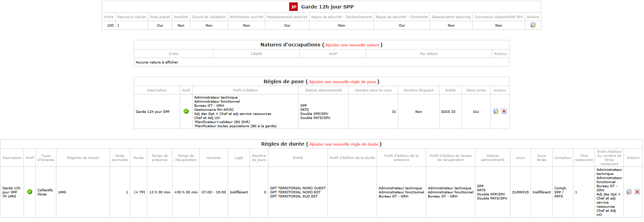Delete the Garde 12h jour SPP pose rule
This screenshot has width=644, height=222.
click(504, 112)
